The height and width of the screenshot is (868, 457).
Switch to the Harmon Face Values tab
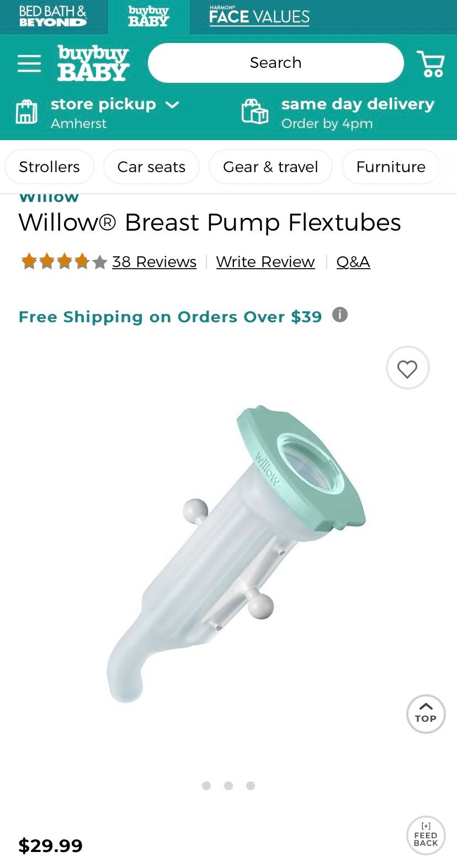click(259, 17)
